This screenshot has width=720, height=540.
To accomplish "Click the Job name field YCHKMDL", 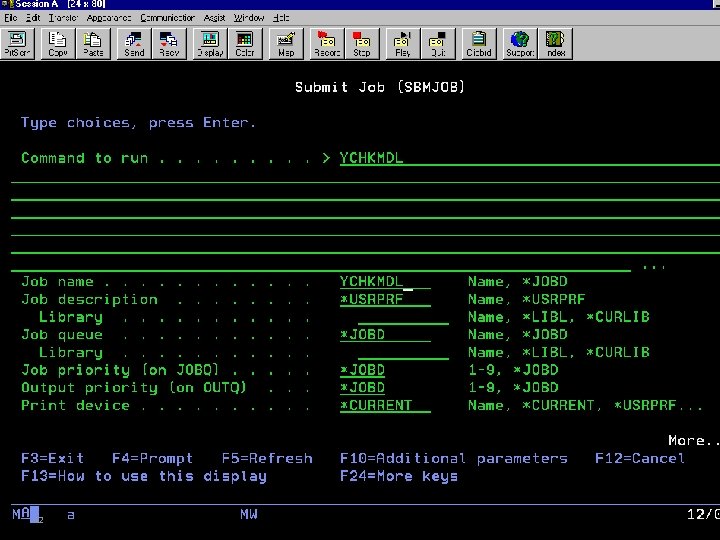I will [385, 281].
